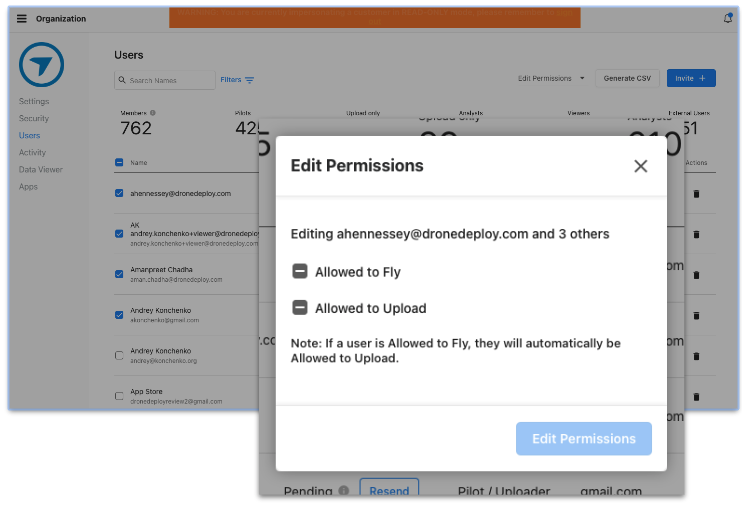The image size is (742, 519).
Task: Click the plus icon on Invite button
Action: pyautogui.click(x=702, y=78)
